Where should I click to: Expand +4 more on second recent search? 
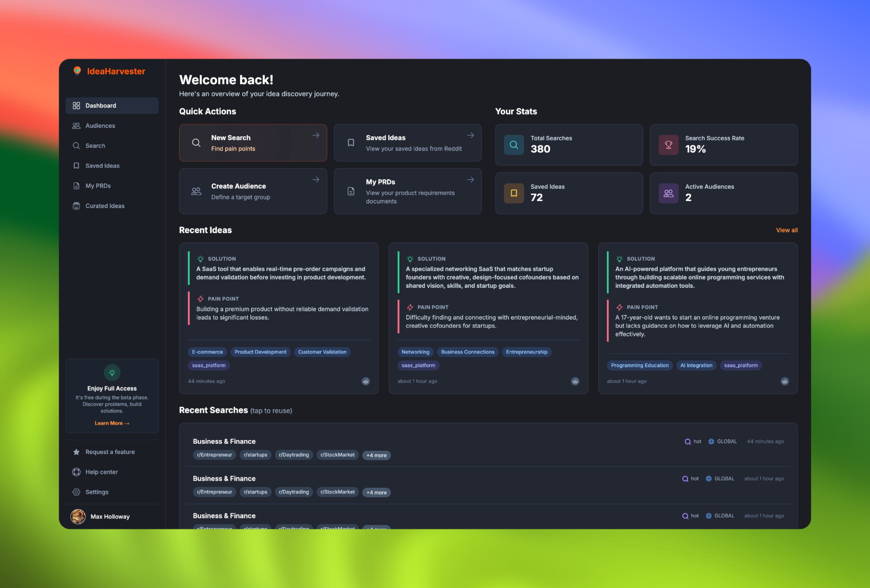coord(376,492)
